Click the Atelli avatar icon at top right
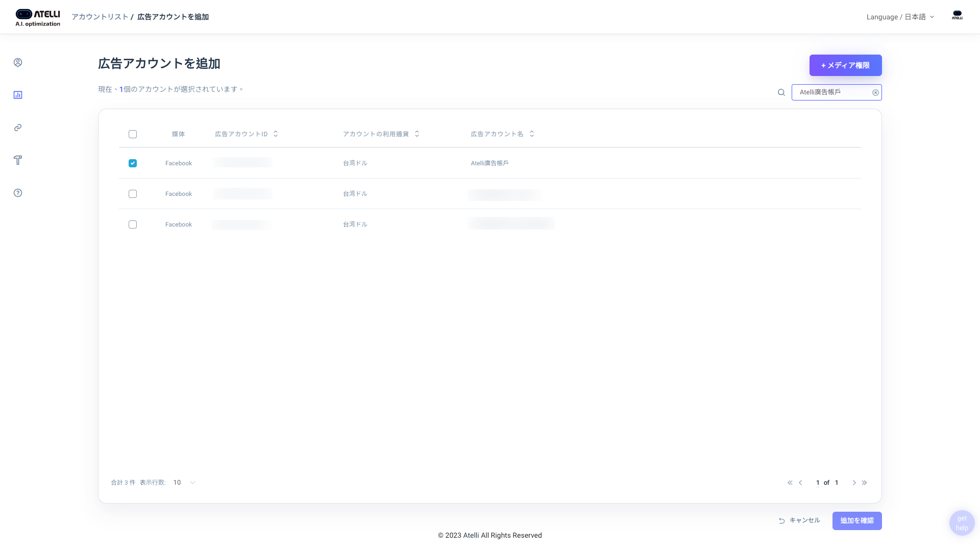This screenshot has width=980, height=551. [957, 16]
